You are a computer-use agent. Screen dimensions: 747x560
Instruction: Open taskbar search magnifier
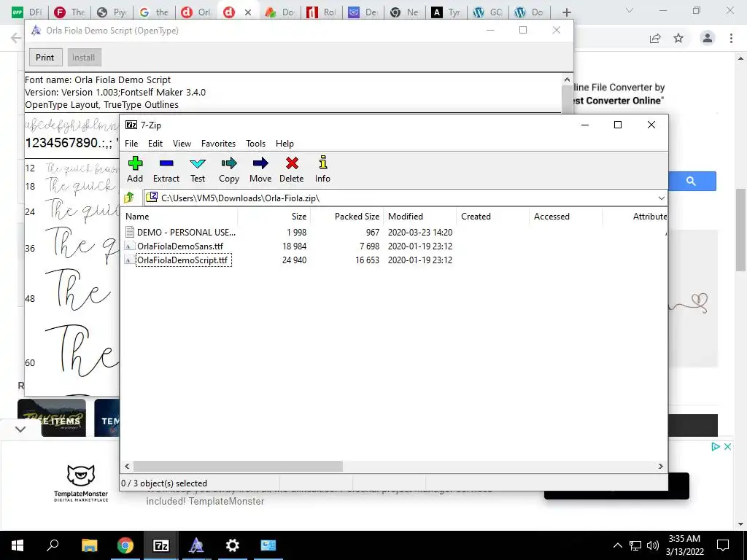[53, 545]
